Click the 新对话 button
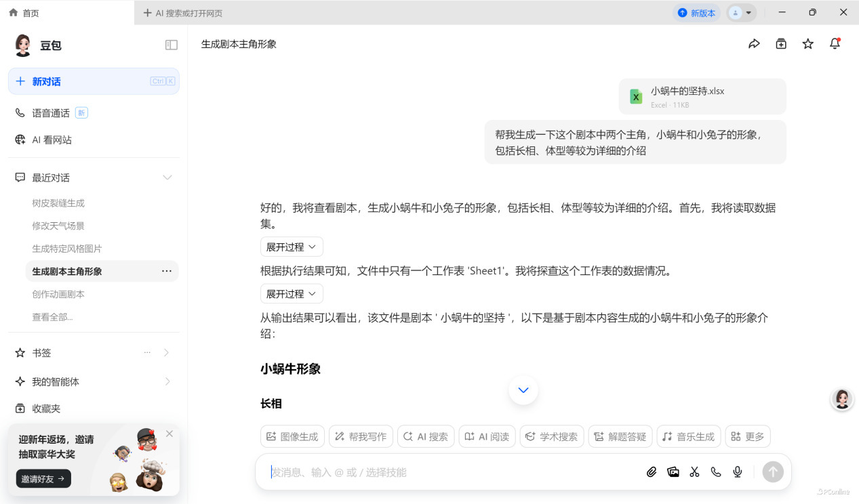 (x=94, y=81)
